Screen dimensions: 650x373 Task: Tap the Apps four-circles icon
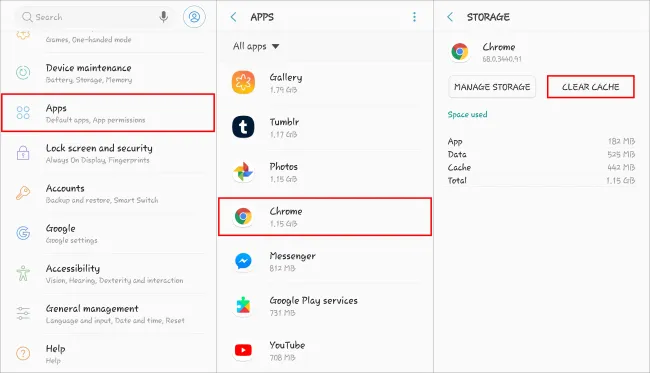point(23,113)
